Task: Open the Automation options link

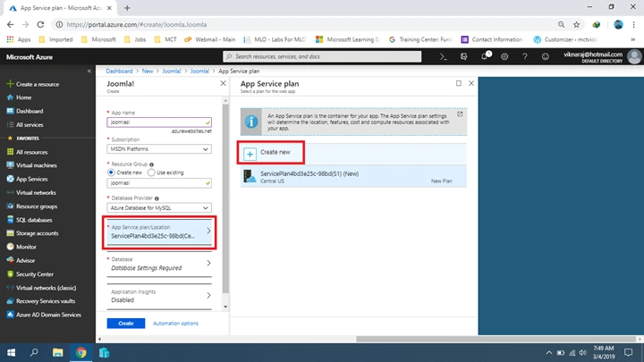Action: click(175, 324)
